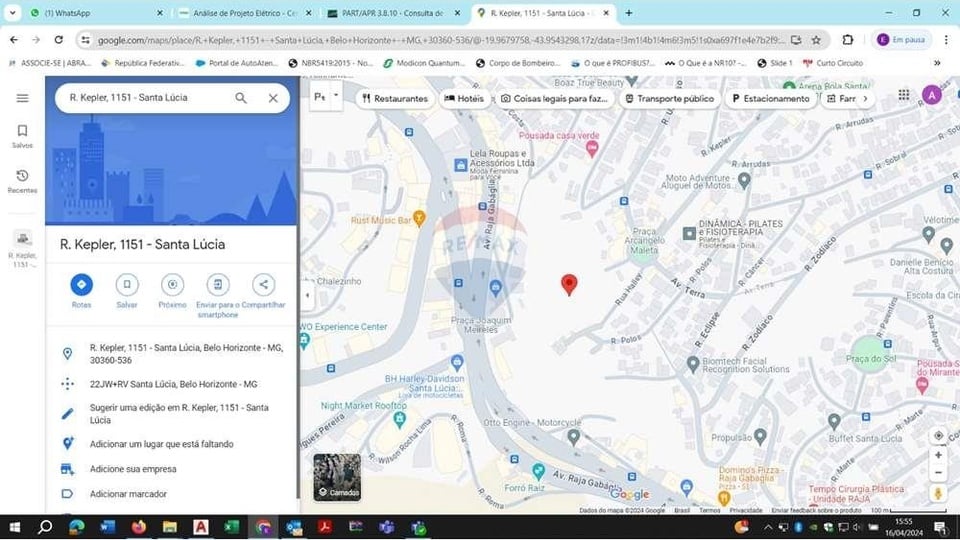Click the Domino's Pizza map marker
960x540 pixels.
[x=723, y=498]
